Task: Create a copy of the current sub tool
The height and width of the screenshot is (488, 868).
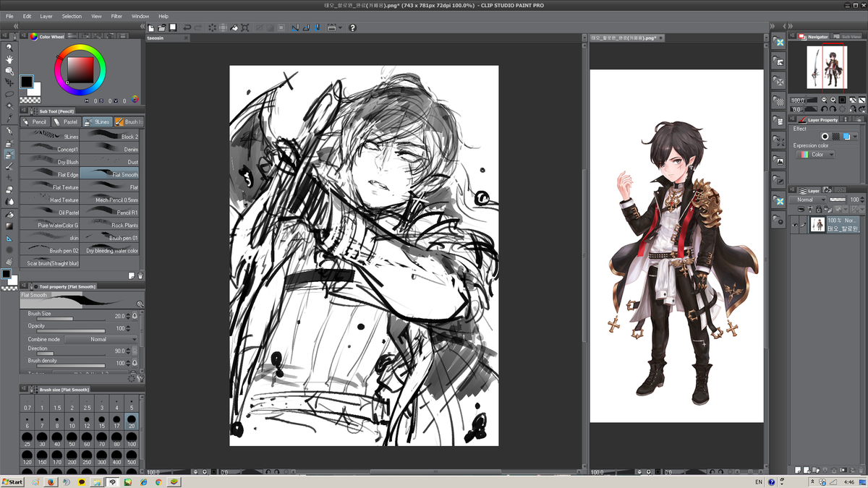Action: pyautogui.click(x=132, y=275)
